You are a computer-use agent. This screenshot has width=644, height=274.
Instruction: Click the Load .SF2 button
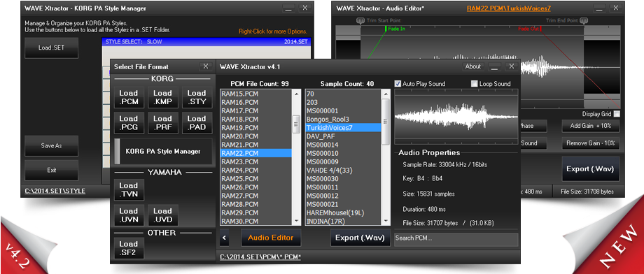(x=129, y=248)
